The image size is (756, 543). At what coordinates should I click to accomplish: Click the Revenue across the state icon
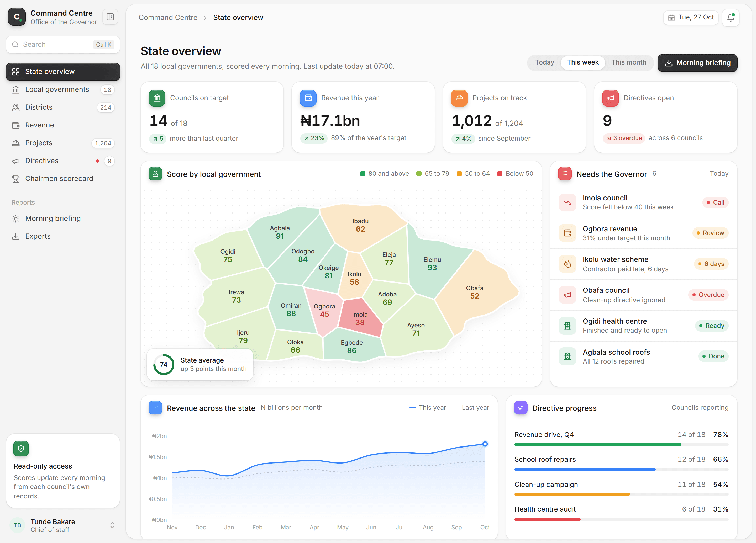tap(155, 407)
